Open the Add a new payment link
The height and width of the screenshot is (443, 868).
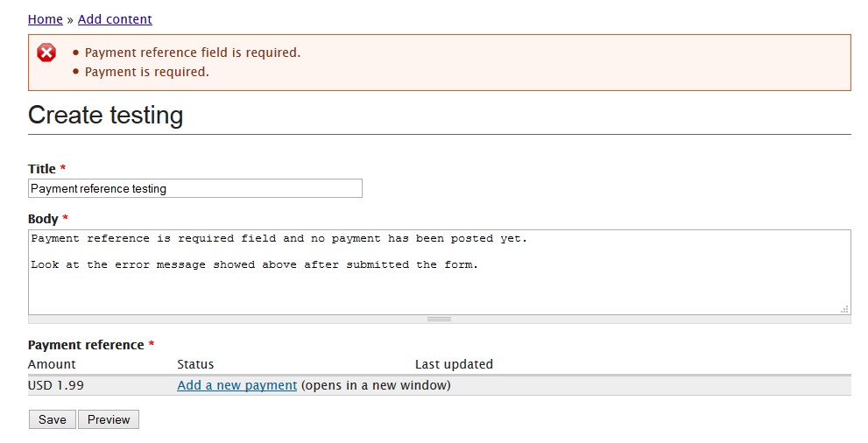[x=236, y=385]
